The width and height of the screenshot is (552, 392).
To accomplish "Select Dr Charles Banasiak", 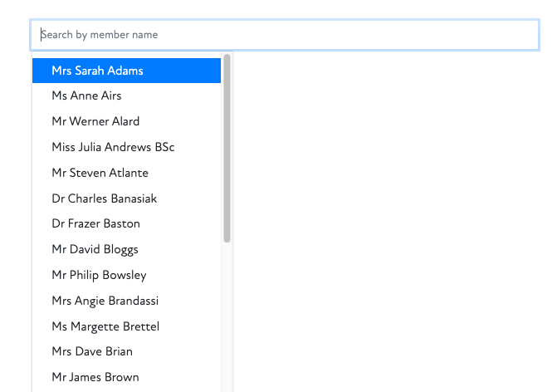I will pyautogui.click(x=126, y=198).
